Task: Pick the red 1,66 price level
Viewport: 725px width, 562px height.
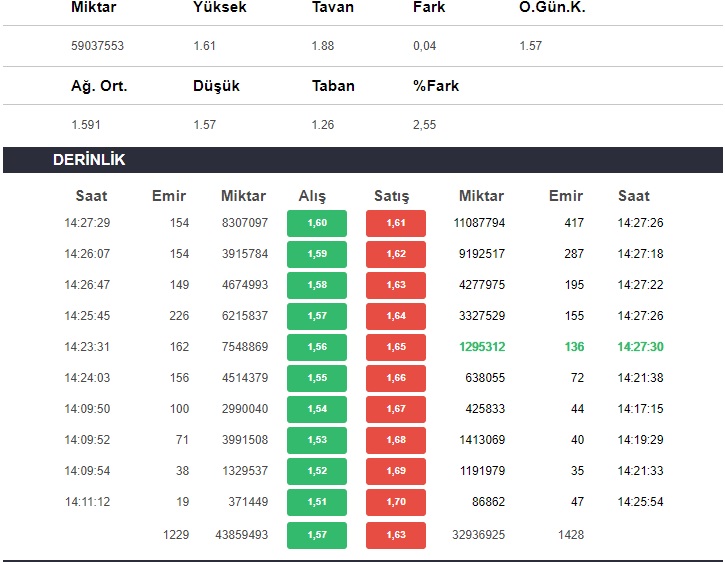Action: click(396, 378)
